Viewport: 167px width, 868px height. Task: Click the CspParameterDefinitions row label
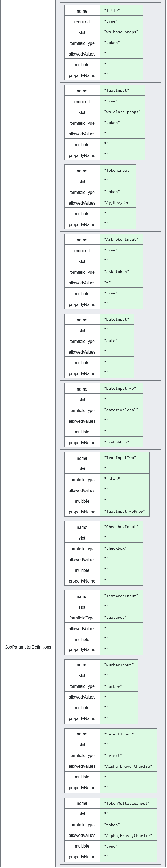coord(28,647)
